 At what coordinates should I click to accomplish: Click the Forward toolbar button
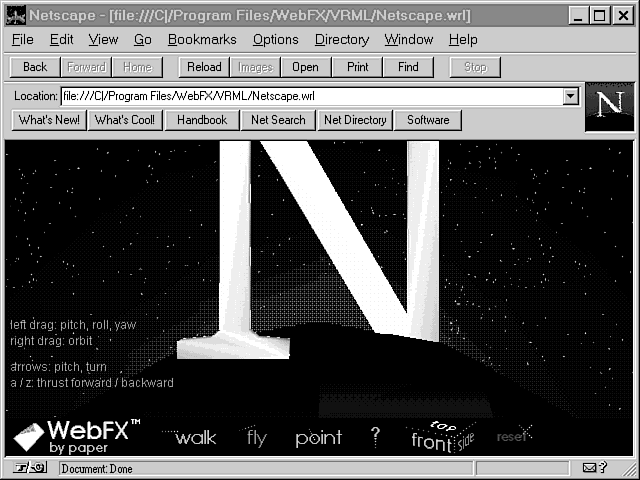[86, 67]
